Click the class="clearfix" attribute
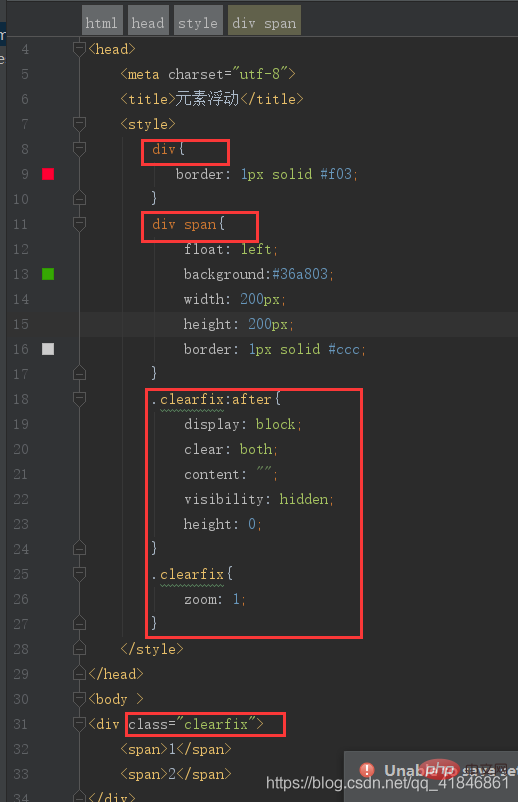518x802 pixels. [x=192, y=724]
